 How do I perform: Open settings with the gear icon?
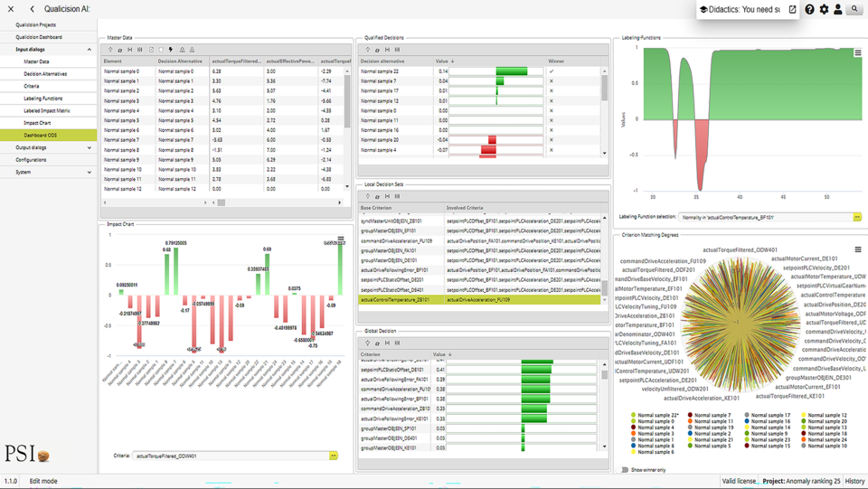(x=824, y=9)
